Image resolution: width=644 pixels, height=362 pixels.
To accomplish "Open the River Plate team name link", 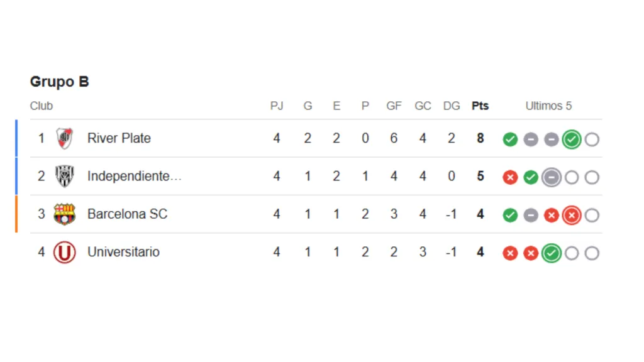I will (119, 138).
